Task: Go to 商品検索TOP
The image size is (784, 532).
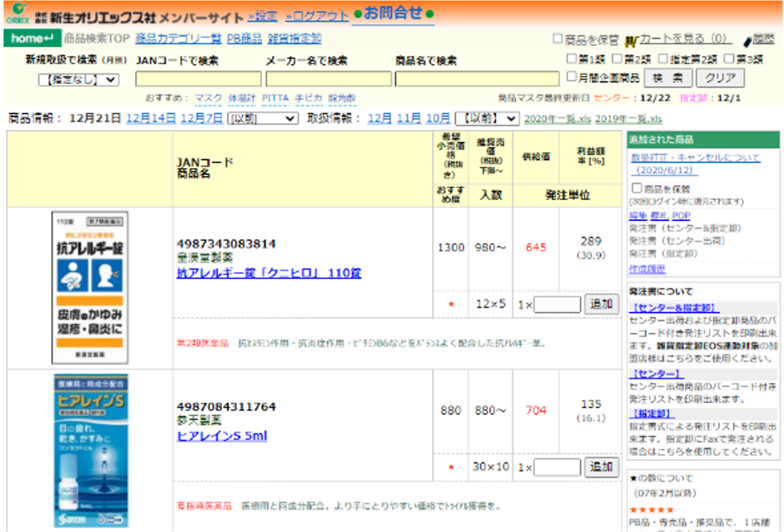Action: click(x=97, y=38)
